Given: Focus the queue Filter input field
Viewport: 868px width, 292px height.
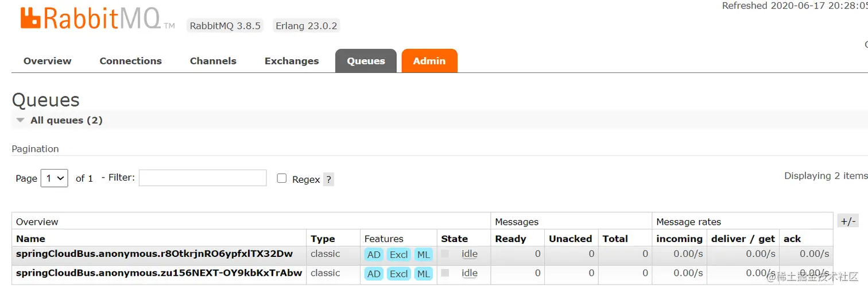Looking at the screenshot, I should tap(203, 178).
